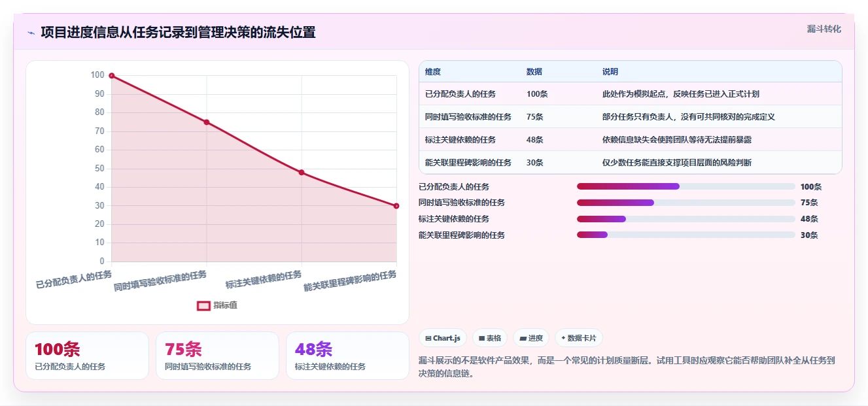Click the 100条 data card
Image resolution: width=868 pixels, height=406 pixels.
point(87,356)
